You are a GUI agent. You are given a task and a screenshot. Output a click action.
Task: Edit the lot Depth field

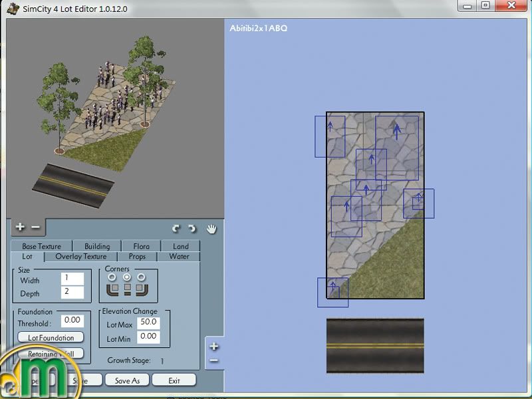72,292
